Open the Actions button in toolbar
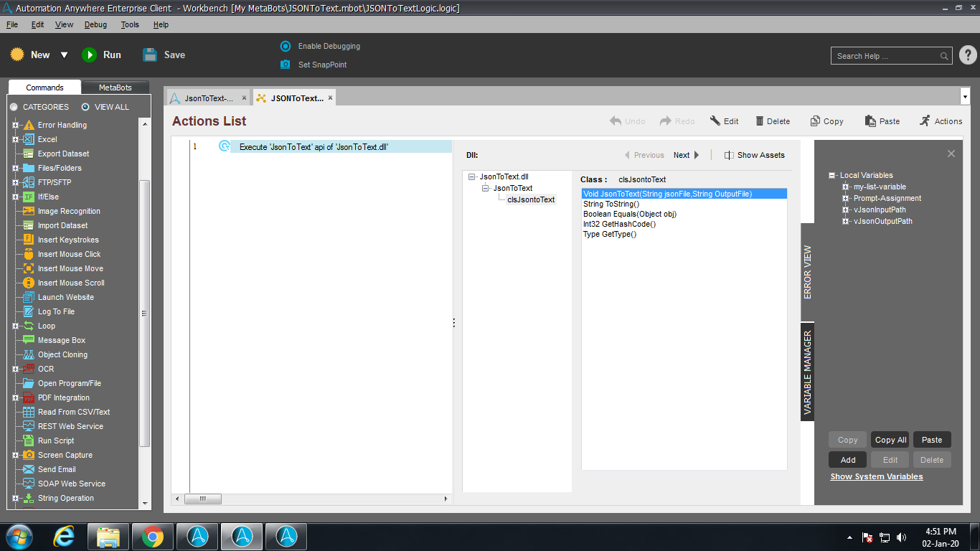980x551 pixels. click(x=941, y=121)
